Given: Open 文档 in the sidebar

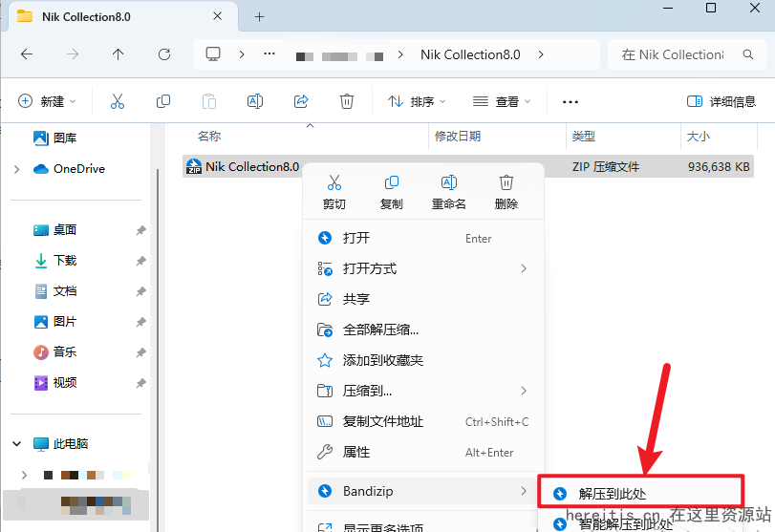Looking at the screenshot, I should [54, 291].
